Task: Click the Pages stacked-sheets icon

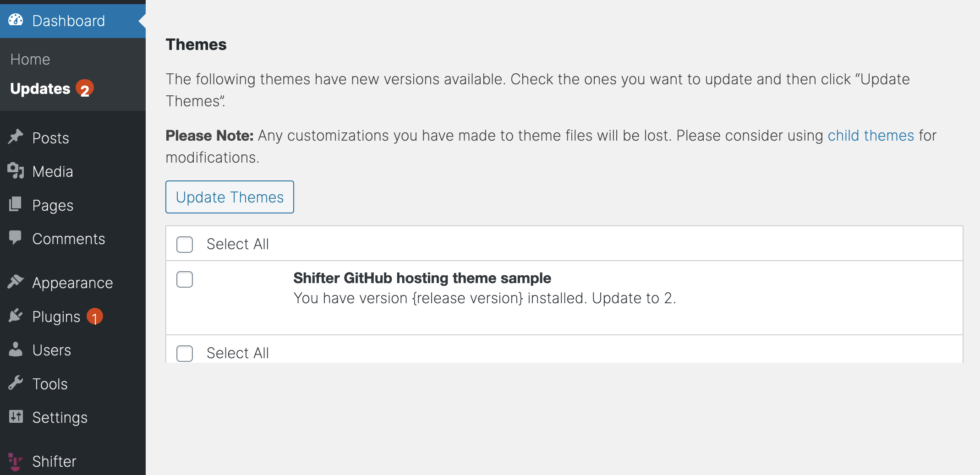Action: [x=16, y=204]
